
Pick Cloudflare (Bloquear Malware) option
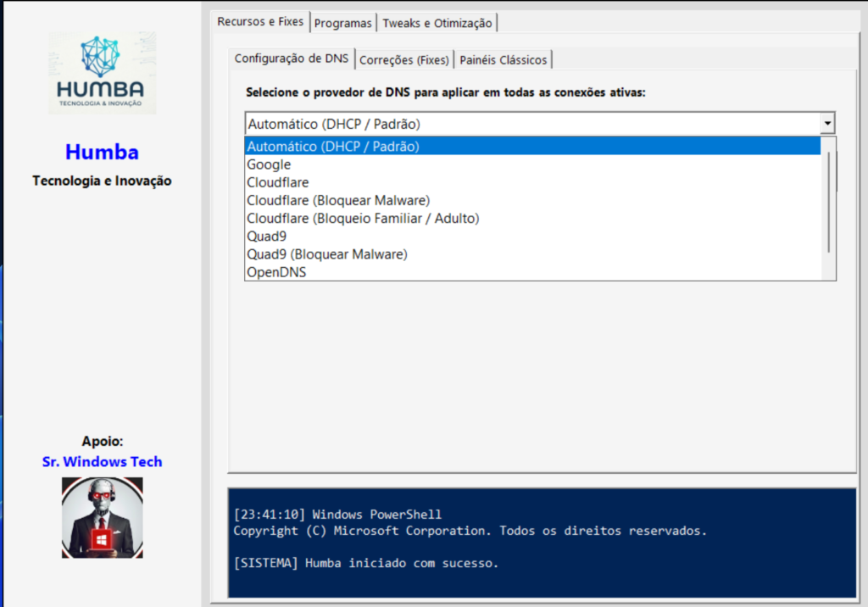(x=338, y=200)
